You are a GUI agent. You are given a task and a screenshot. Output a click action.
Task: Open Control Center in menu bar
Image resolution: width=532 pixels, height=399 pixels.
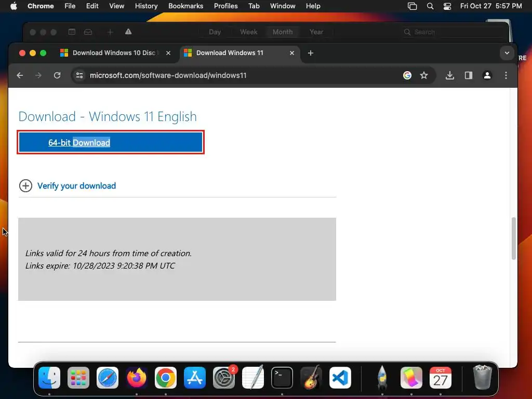pyautogui.click(x=447, y=6)
